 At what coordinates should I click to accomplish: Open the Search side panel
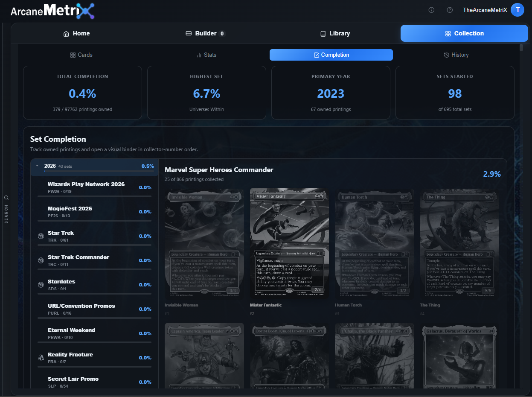coord(6,209)
